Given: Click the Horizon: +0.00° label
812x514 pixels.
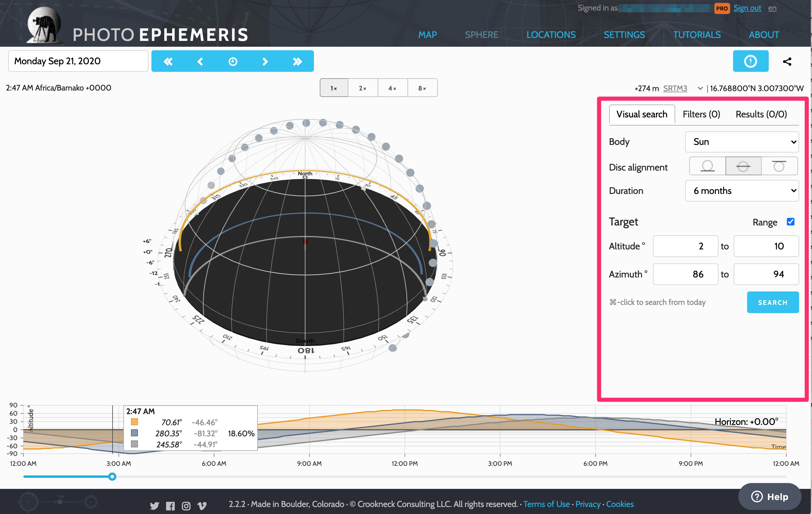Looking at the screenshot, I should (746, 422).
